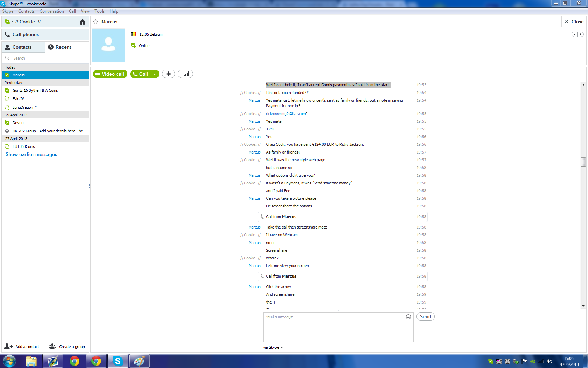Expand the Call button dropdown arrow

[x=155, y=74]
